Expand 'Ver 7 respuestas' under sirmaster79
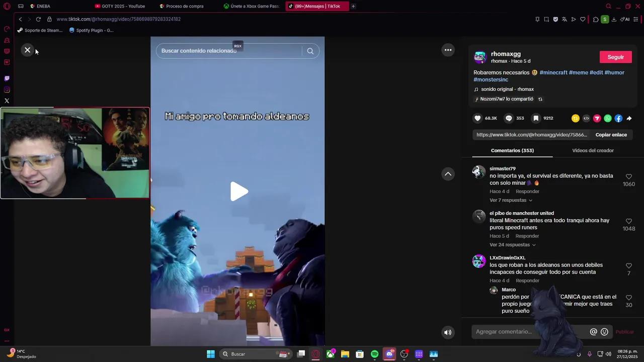644x362 pixels. click(x=511, y=200)
